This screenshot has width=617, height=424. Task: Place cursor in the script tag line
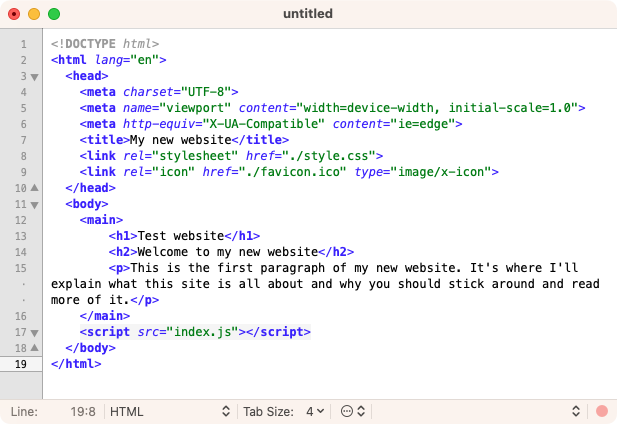(x=195, y=332)
